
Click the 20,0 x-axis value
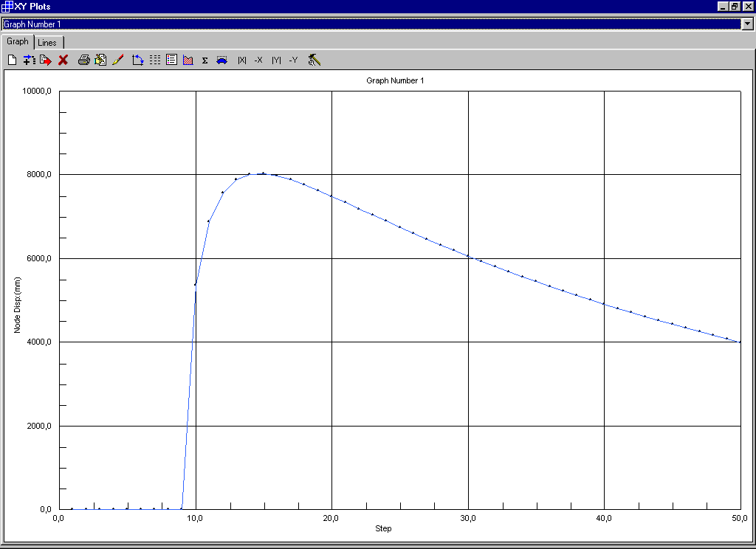pos(331,518)
